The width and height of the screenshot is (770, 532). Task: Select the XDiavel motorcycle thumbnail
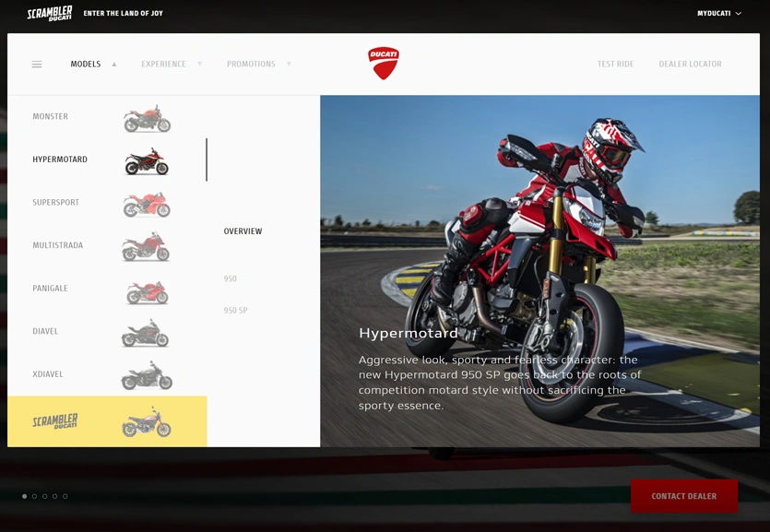point(147,376)
